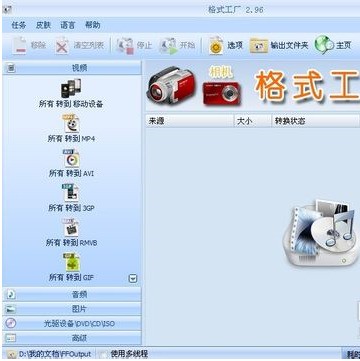360x361 pixels.
Task: Go to 主页 homepage globe icon
Action: click(333, 45)
